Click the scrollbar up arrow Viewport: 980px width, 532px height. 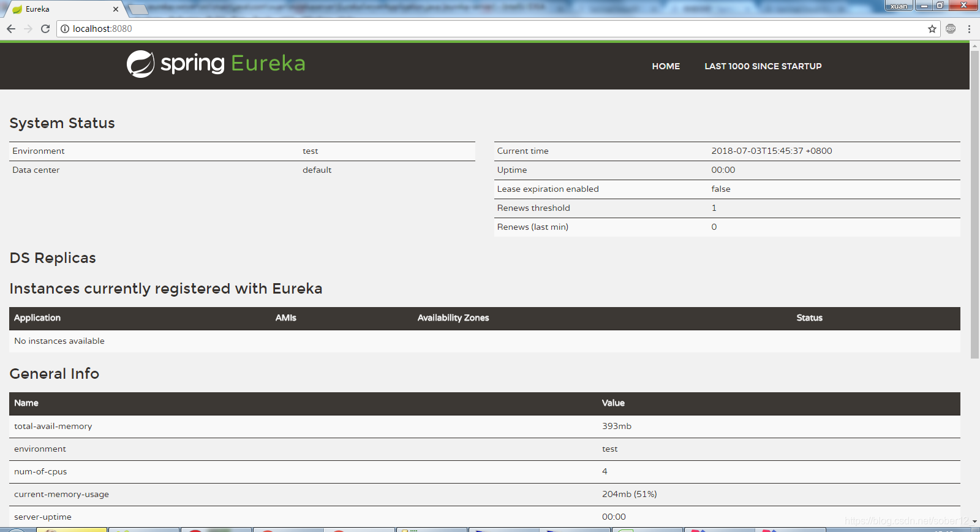(974, 45)
